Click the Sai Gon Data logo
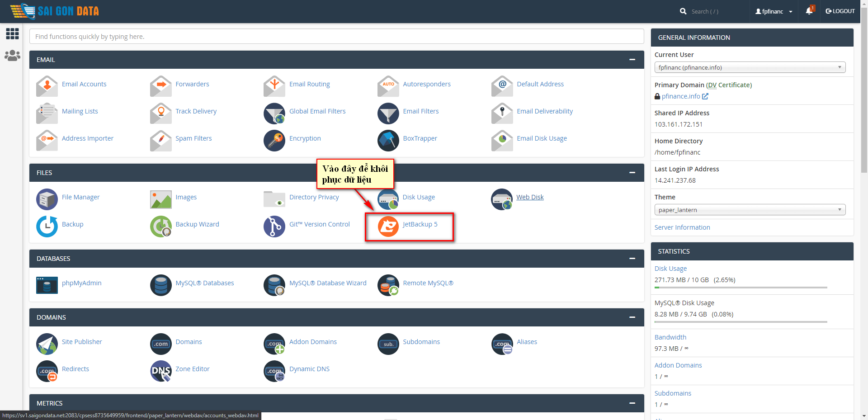Image resolution: width=868 pixels, height=420 pixels. [x=54, y=11]
